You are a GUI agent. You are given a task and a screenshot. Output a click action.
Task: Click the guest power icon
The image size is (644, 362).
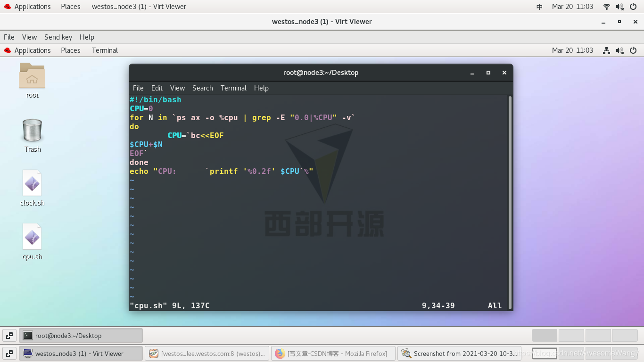point(633,50)
